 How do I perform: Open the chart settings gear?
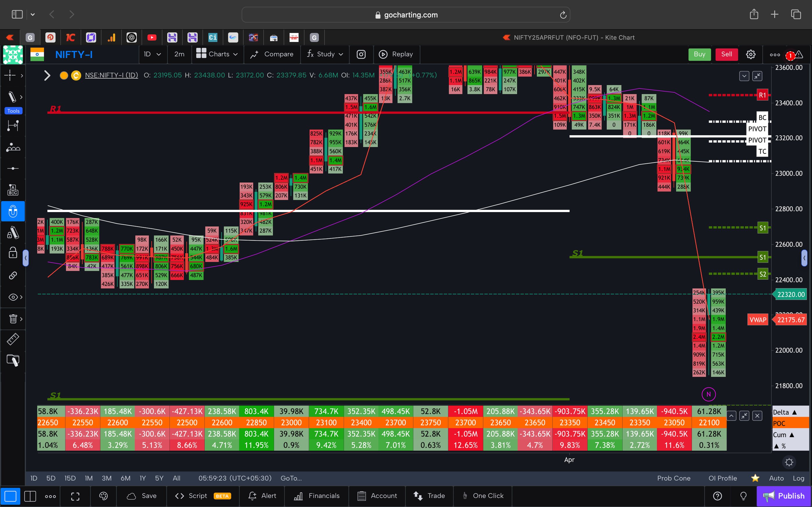[751, 54]
